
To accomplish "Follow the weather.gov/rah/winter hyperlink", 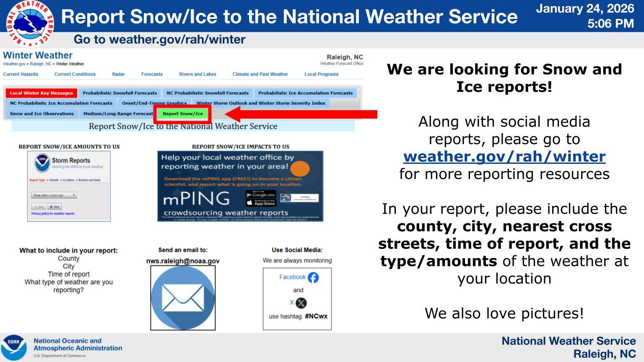I will point(504,156).
